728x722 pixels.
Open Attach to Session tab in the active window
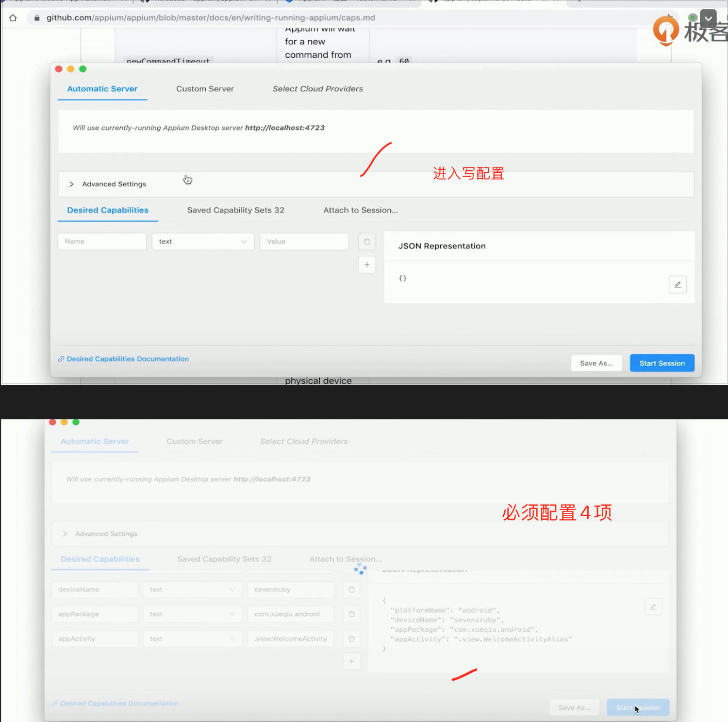click(360, 210)
